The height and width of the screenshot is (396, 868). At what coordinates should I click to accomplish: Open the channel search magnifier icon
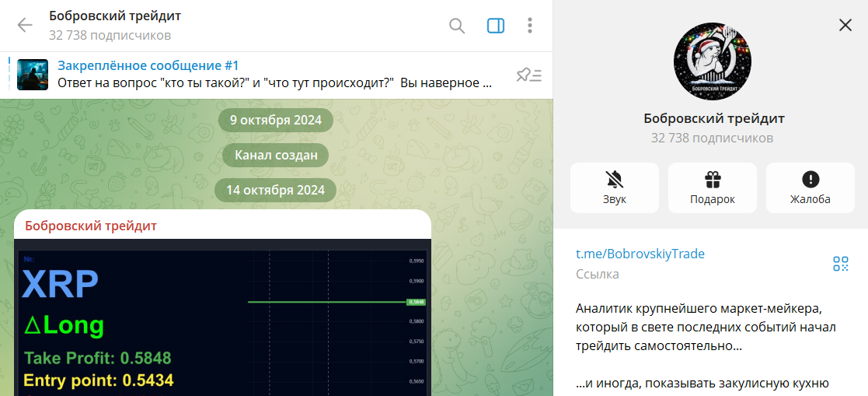457,26
